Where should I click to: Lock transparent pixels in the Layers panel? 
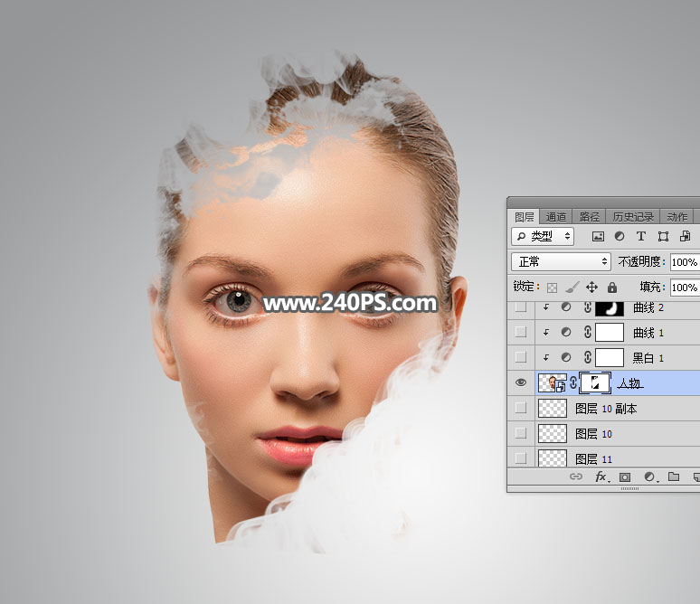point(552,288)
